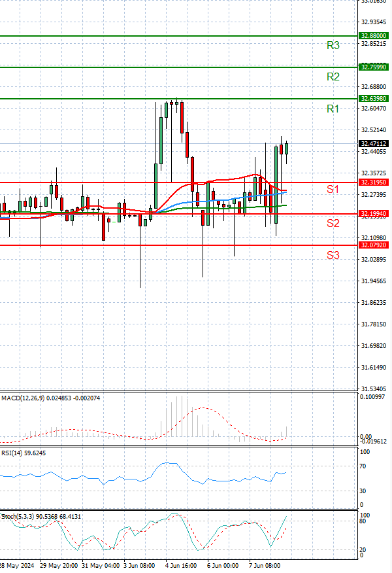Click the 28 May 2024 date label

click(17, 566)
